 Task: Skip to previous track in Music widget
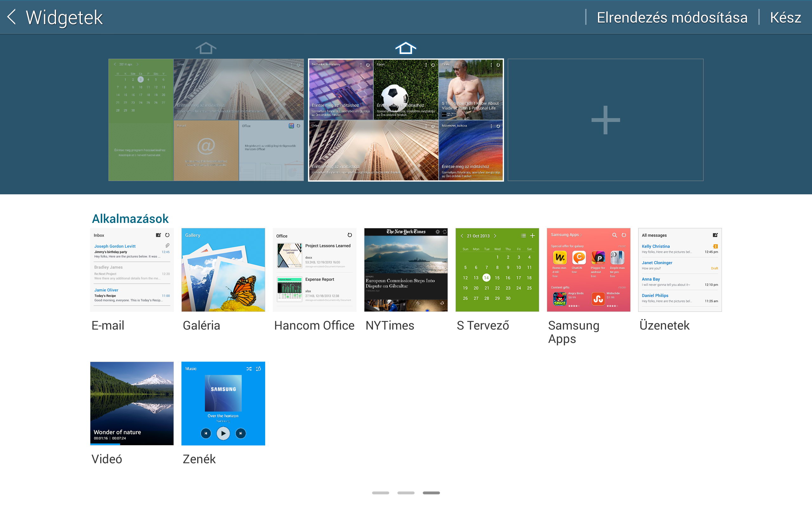tap(206, 433)
